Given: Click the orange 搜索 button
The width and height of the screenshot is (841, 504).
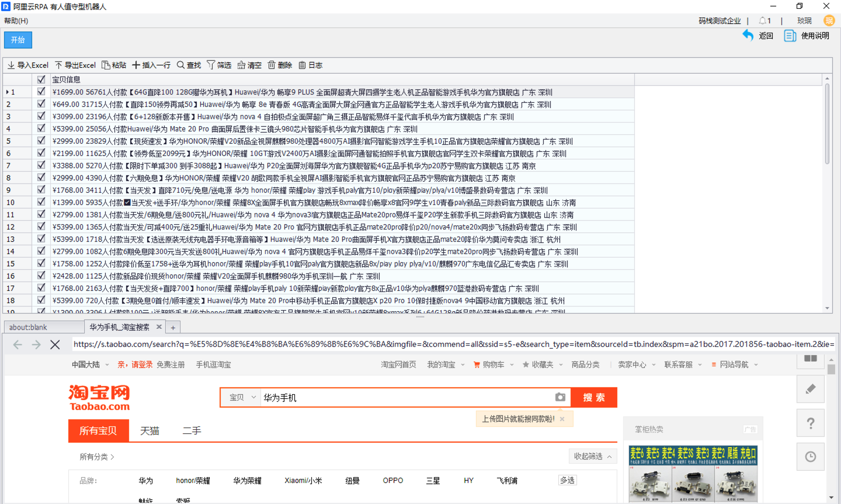Looking at the screenshot, I should click(x=594, y=397).
